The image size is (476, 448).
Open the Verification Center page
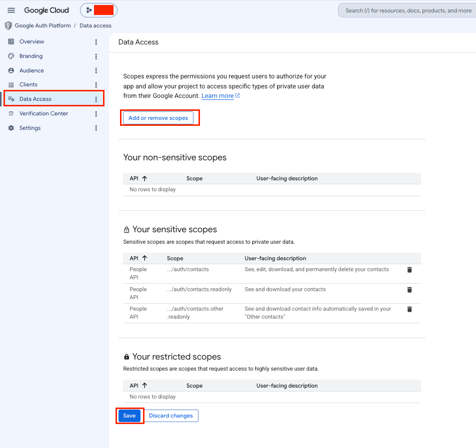43,113
